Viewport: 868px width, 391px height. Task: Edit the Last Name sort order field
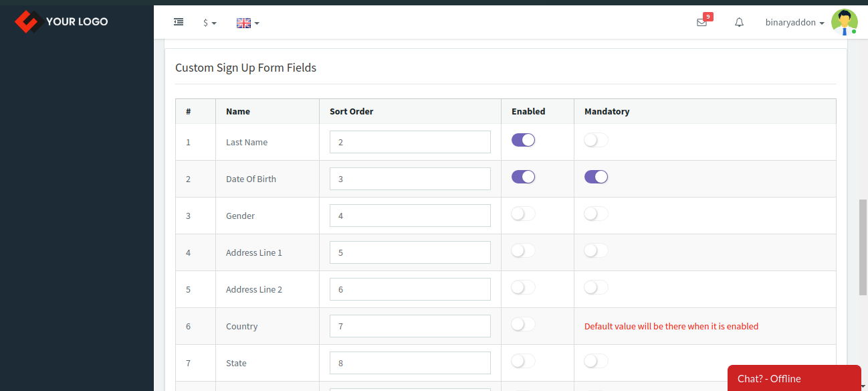[x=410, y=142]
